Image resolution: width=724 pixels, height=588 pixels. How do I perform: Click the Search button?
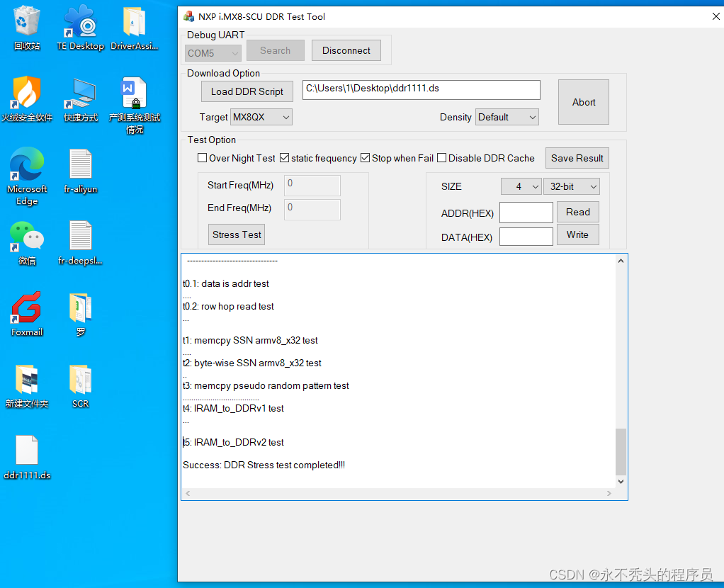275,50
